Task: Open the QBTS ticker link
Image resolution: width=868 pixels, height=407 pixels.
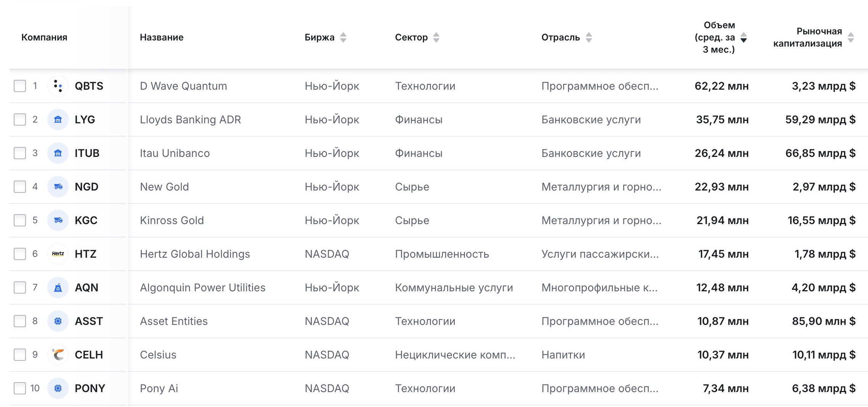Action: pos(89,86)
